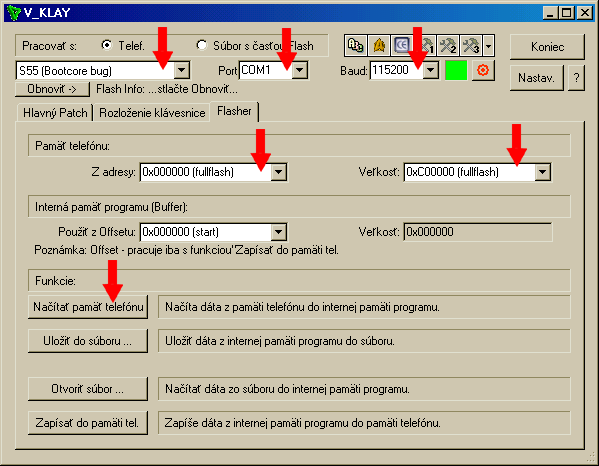Select the Súbor s časťou Flash radio option
599x466 pixels.
click(x=201, y=45)
